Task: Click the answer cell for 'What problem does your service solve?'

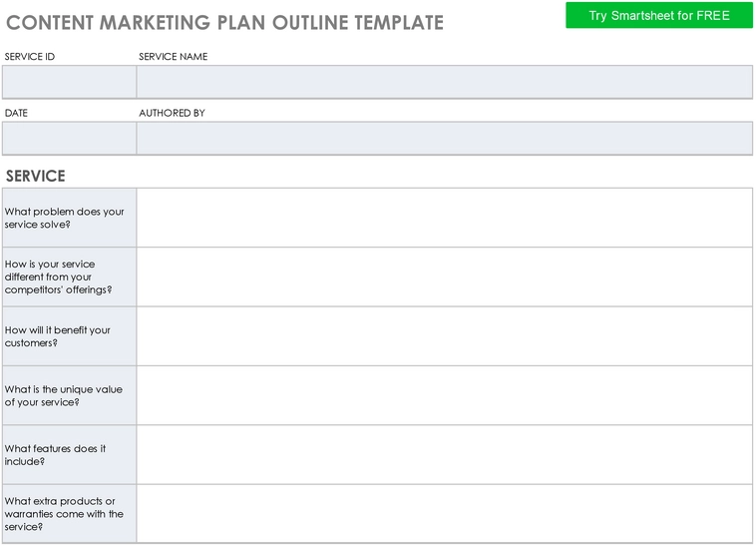Action: (444, 218)
